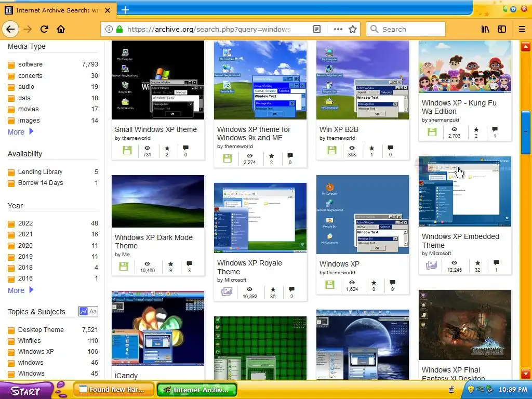Check the Lending Library availability filter

click(11, 172)
